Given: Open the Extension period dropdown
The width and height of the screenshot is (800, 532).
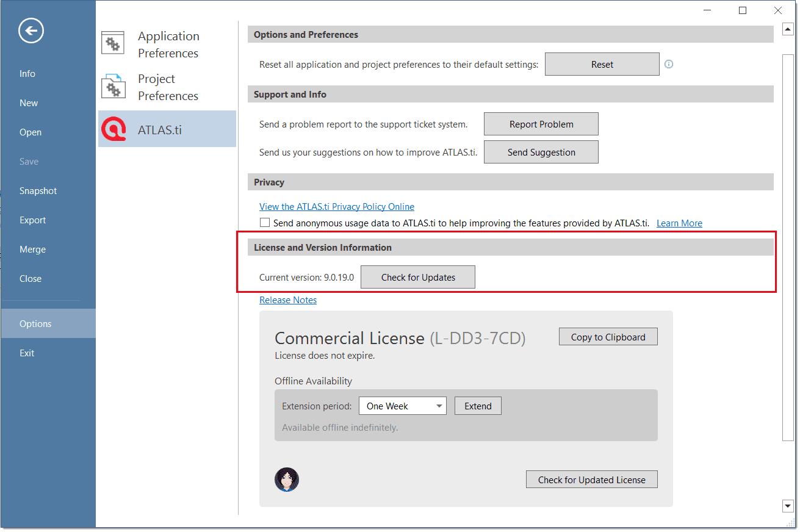Looking at the screenshot, I should coord(403,406).
